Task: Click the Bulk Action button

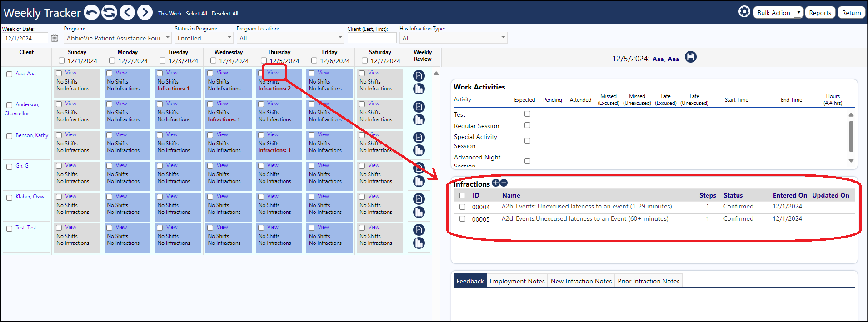Action: [x=773, y=13]
